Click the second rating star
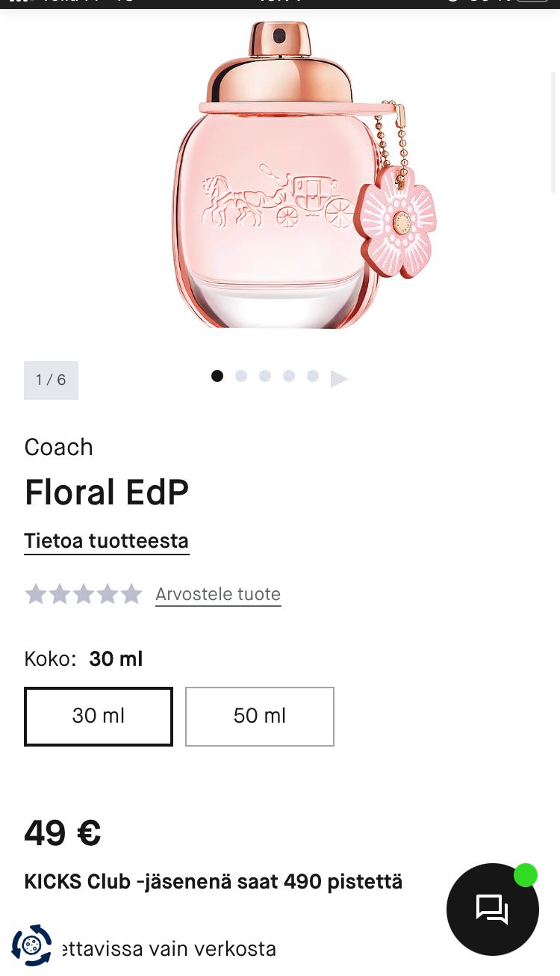 click(x=60, y=594)
